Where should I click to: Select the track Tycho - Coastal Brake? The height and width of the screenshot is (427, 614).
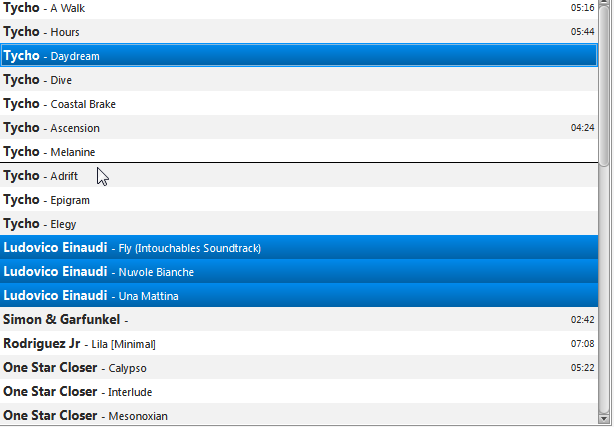coord(299,103)
